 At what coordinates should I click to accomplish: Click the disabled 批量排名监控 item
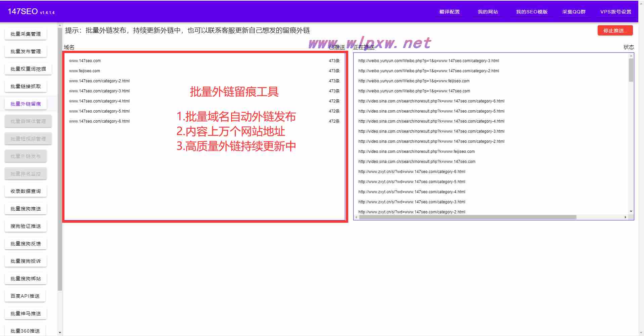click(x=26, y=174)
